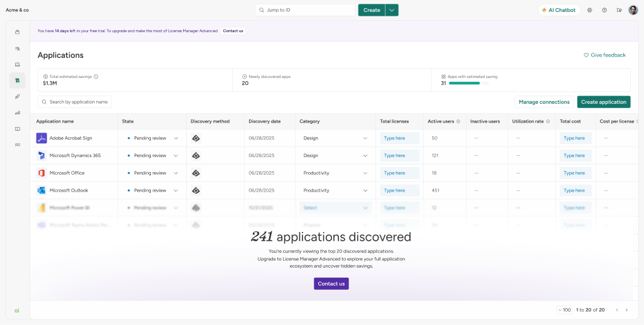Click Total licenses field for Microsoft Office
644x325 pixels.
tap(399, 173)
